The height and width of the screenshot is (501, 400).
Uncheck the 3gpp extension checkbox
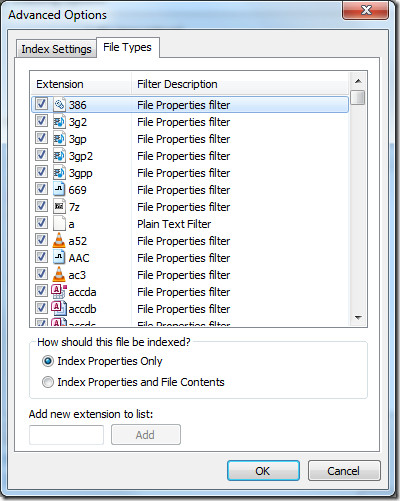[41, 172]
